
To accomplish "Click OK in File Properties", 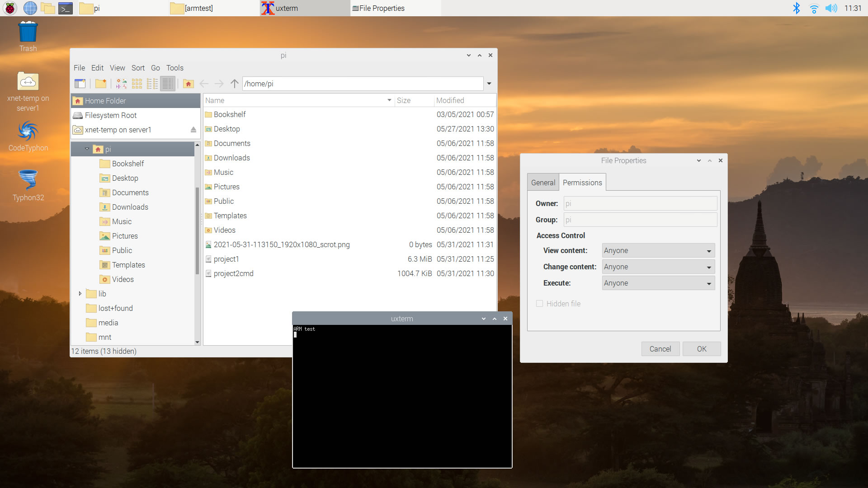I will point(702,349).
